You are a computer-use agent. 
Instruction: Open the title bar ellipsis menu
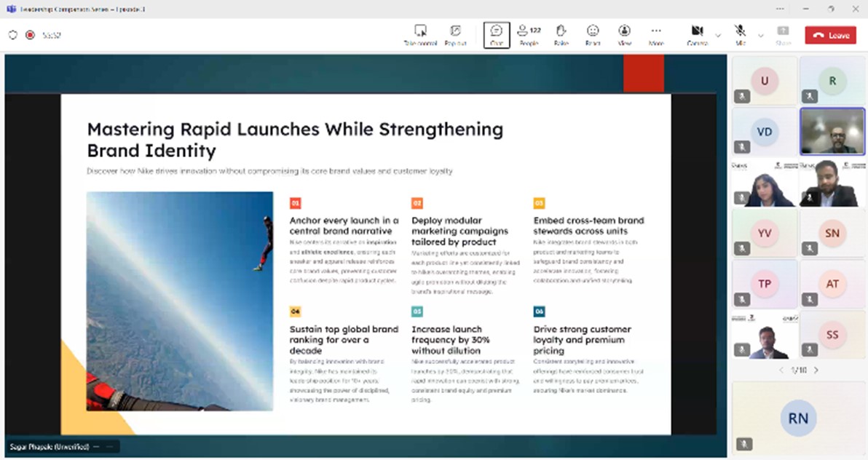coord(780,9)
